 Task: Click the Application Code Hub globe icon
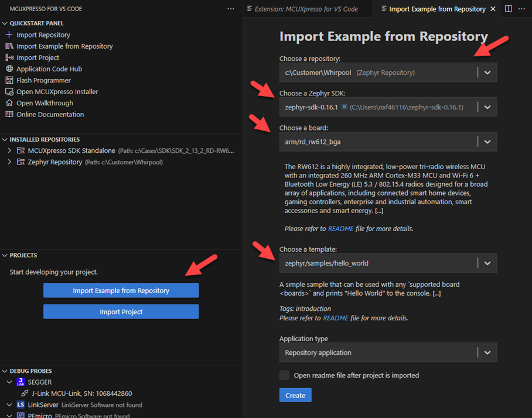click(9, 69)
